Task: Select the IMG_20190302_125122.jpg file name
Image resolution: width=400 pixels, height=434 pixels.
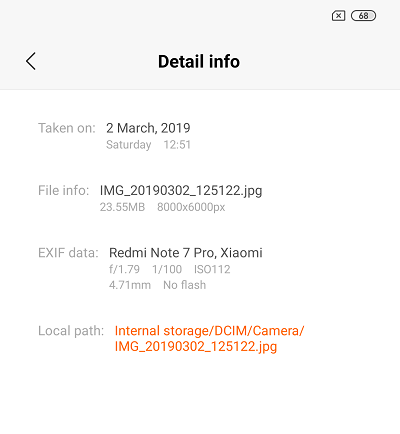Action: click(181, 191)
